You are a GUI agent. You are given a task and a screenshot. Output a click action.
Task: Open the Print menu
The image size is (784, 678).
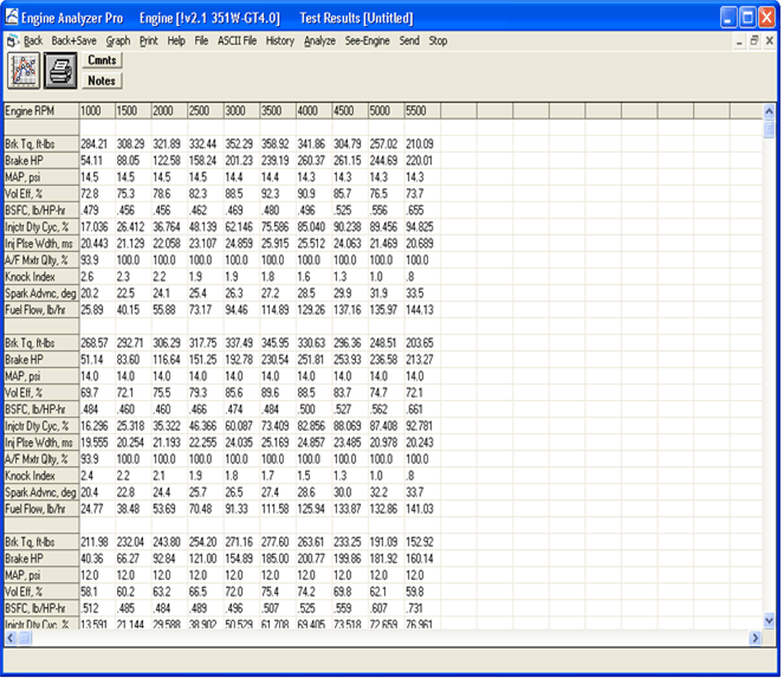tap(148, 41)
